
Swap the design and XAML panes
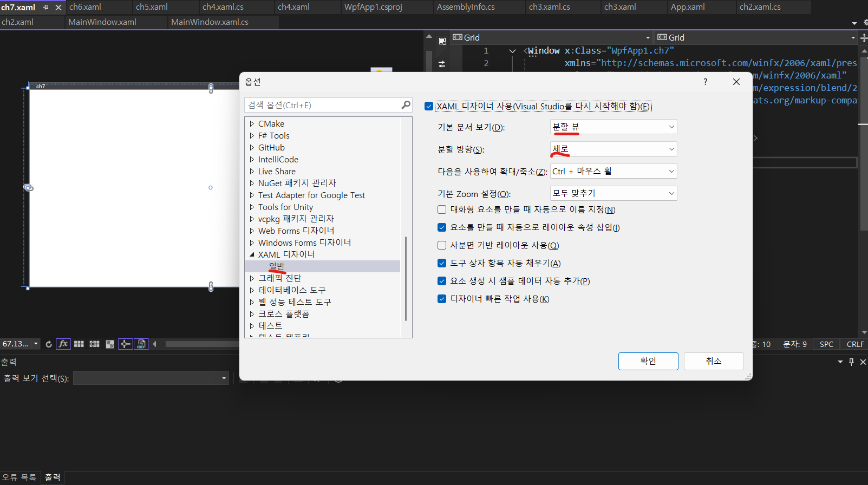442,64
